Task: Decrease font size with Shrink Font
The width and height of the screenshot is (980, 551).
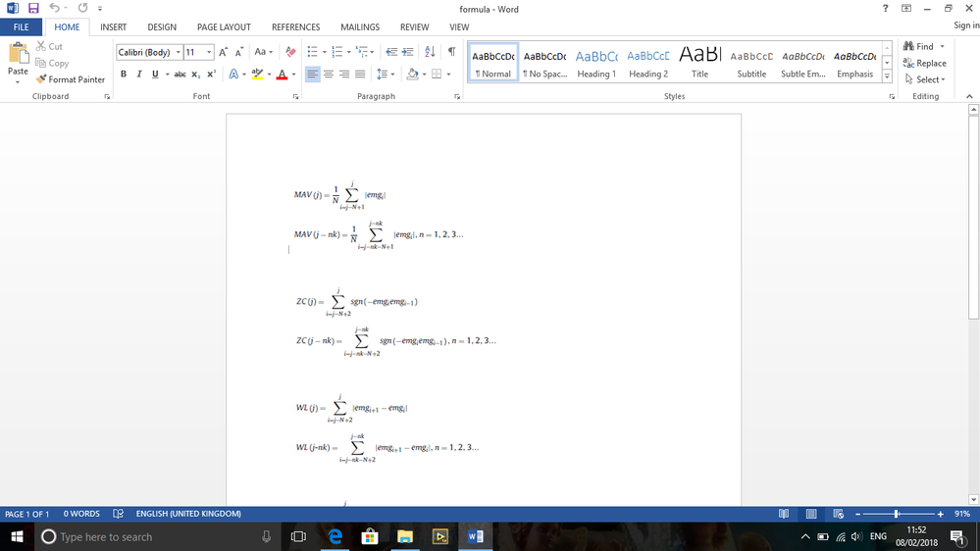Action: (238, 53)
